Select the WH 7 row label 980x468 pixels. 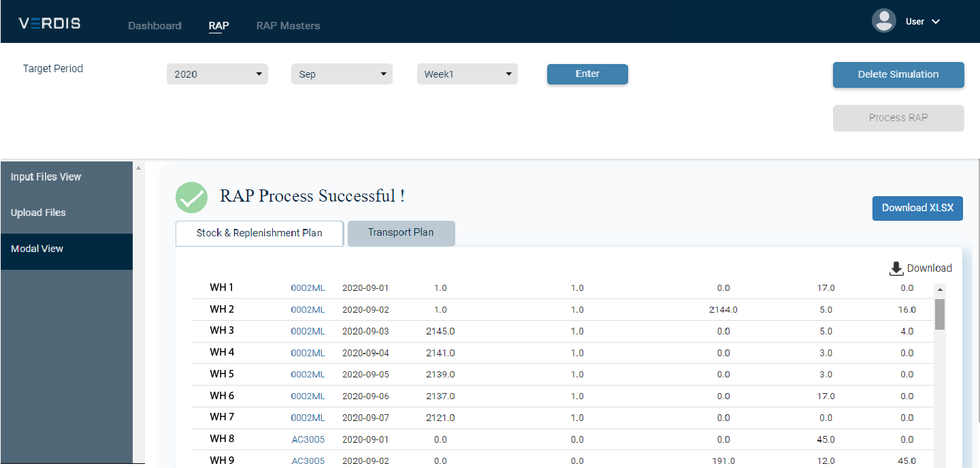point(222,417)
